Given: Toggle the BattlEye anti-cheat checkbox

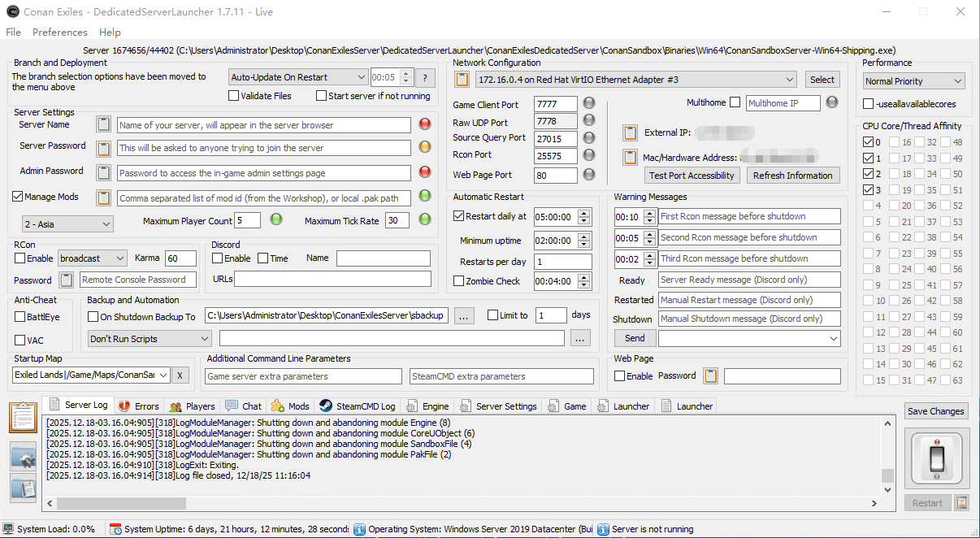Looking at the screenshot, I should coord(20,317).
